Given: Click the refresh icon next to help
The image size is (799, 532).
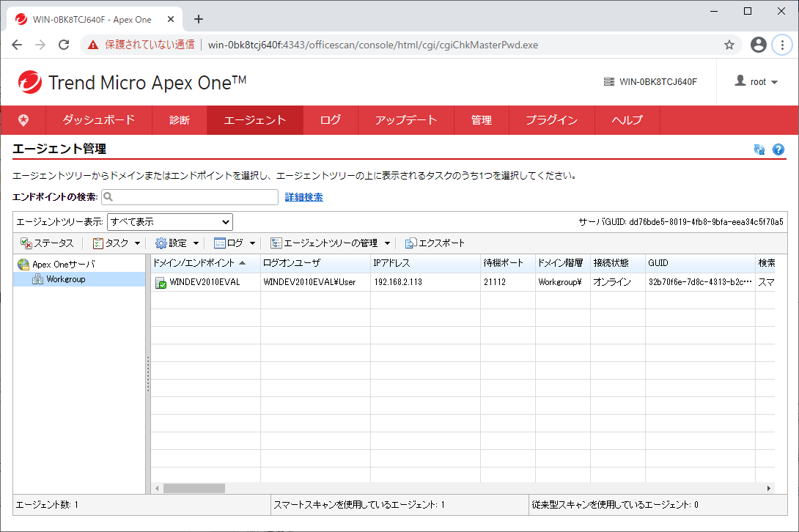Looking at the screenshot, I should (x=759, y=149).
